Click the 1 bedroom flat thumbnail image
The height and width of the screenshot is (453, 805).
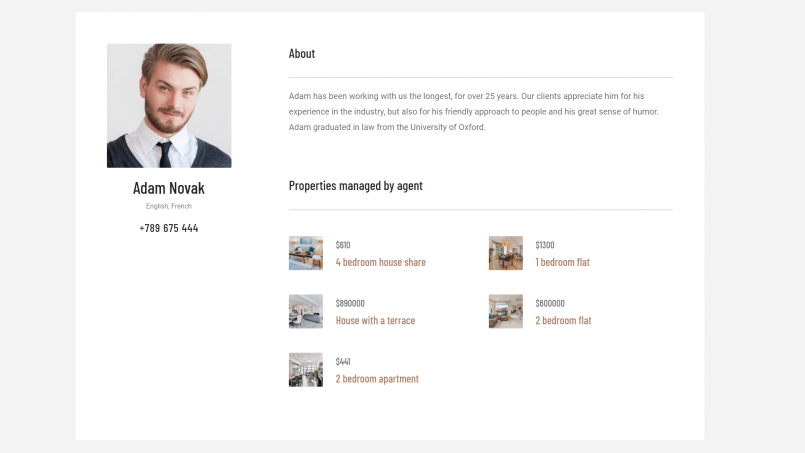pos(506,253)
